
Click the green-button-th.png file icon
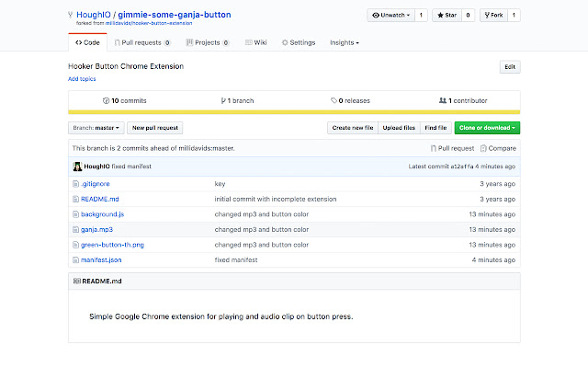75,245
